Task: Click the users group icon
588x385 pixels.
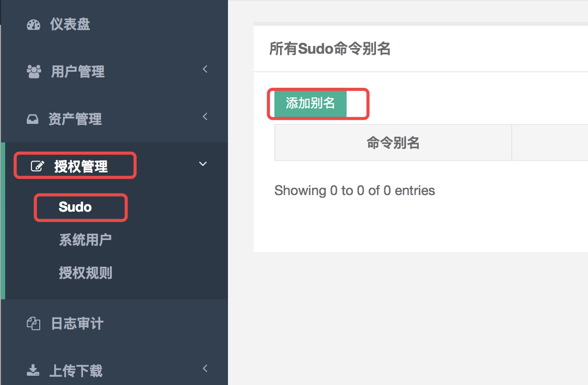Action: click(34, 72)
